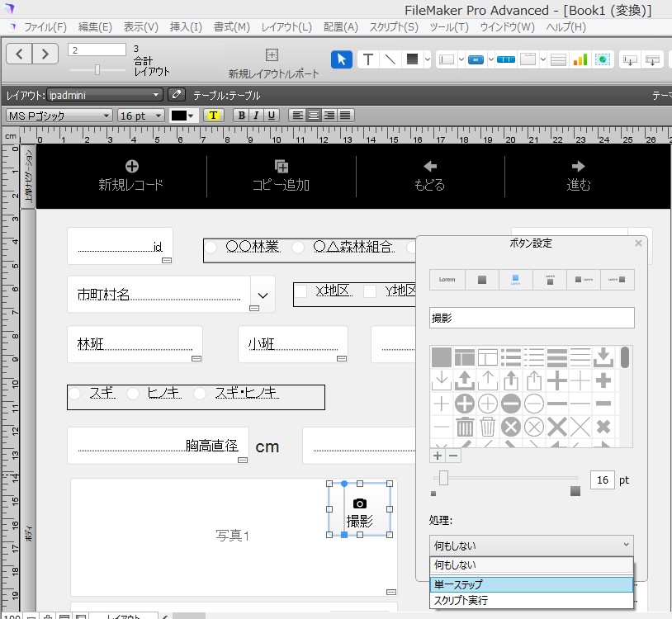Choose the filled circled minus icon

pyautogui.click(x=511, y=404)
